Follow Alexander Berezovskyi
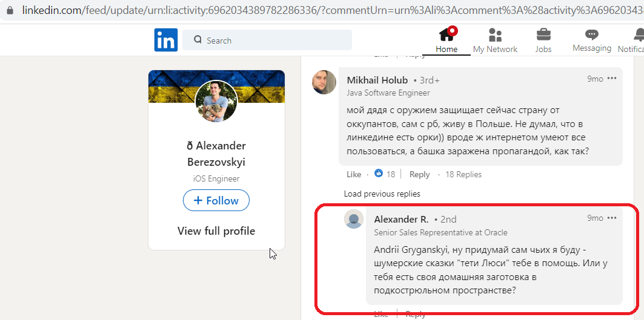The width and height of the screenshot is (644, 320). click(216, 200)
